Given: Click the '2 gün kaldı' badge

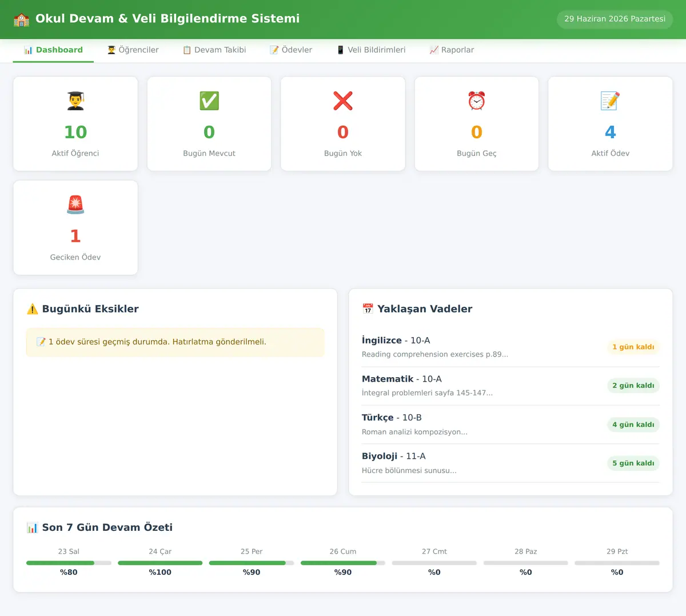Looking at the screenshot, I should [633, 386].
